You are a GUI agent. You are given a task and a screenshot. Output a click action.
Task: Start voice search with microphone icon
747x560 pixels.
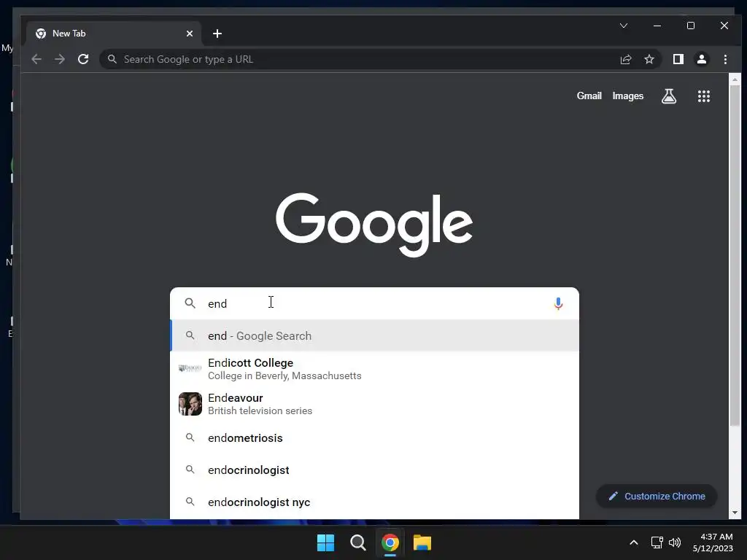coord(558,303)
